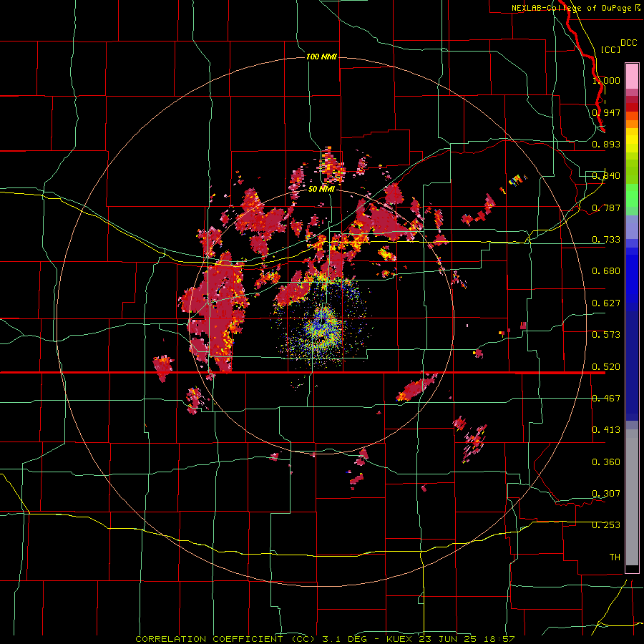Click the TH threshold label
The width and height of the screenshot is (644, 644).
tap(615, 557)
